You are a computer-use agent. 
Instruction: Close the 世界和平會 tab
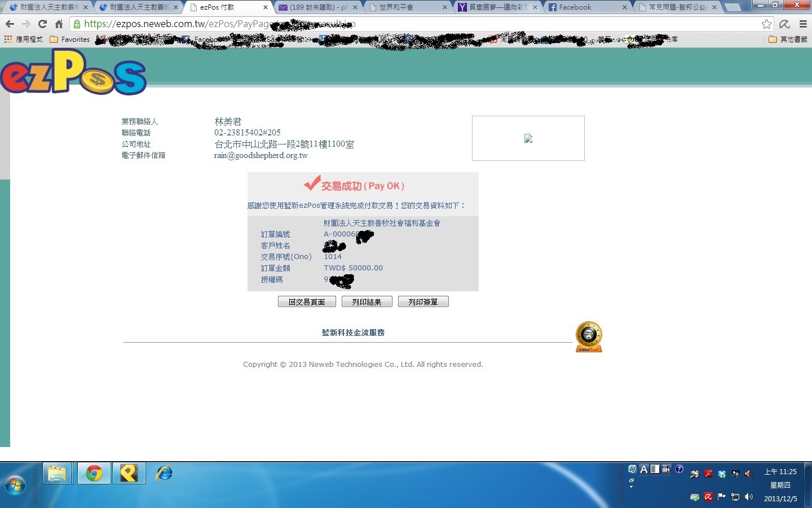pos(445,7)
